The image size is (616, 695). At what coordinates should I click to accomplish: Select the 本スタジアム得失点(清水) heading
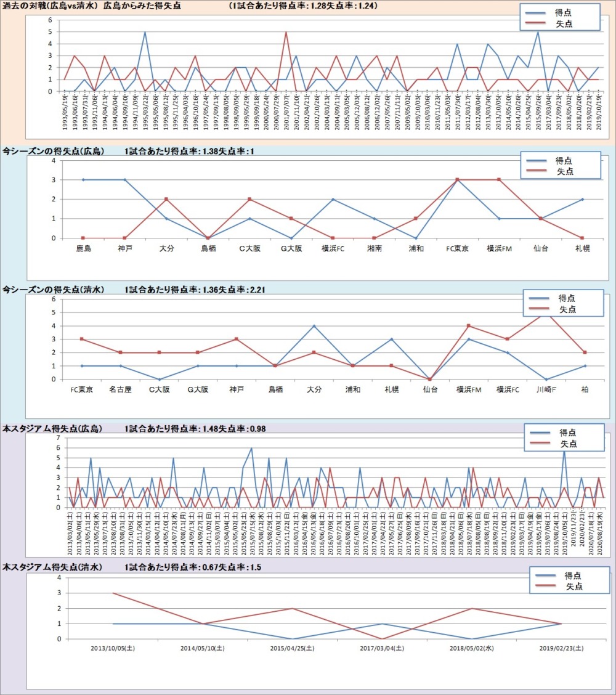point(52,567)
